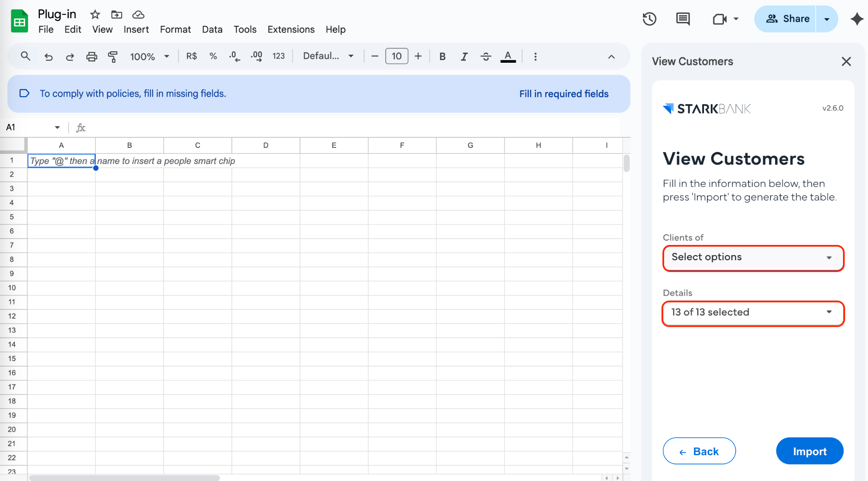Toggle bold formatting

tap(442, 56)
